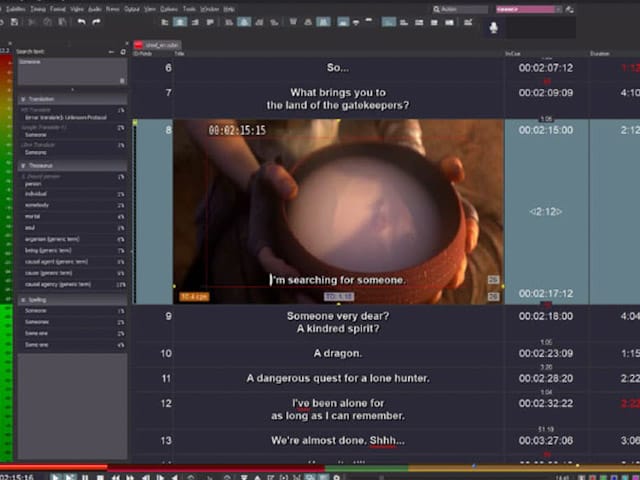Screen dimensions: 640x480
Task: Click the Fast-forward button in transport bar
Action: [130, 477]
